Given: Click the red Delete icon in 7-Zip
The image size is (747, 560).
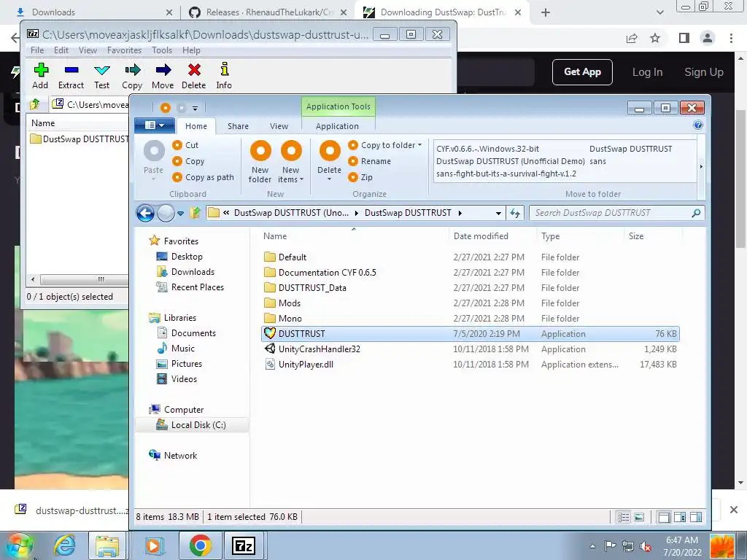Looking at the screenshot, I should 194,71.
